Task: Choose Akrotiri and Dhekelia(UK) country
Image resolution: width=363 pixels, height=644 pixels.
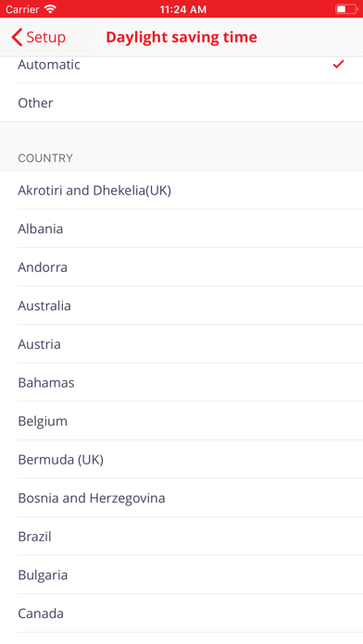Action: coord(181,191)
